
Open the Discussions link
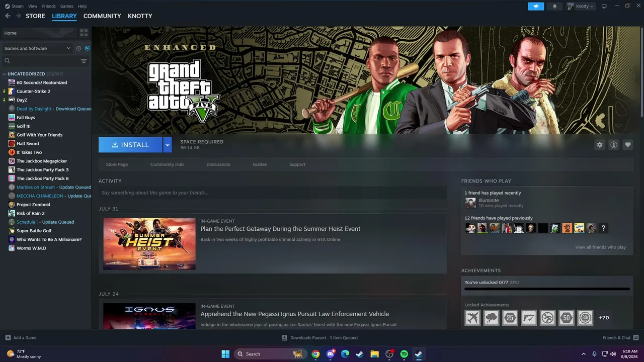pyautogui.click(x=218, y=164)
